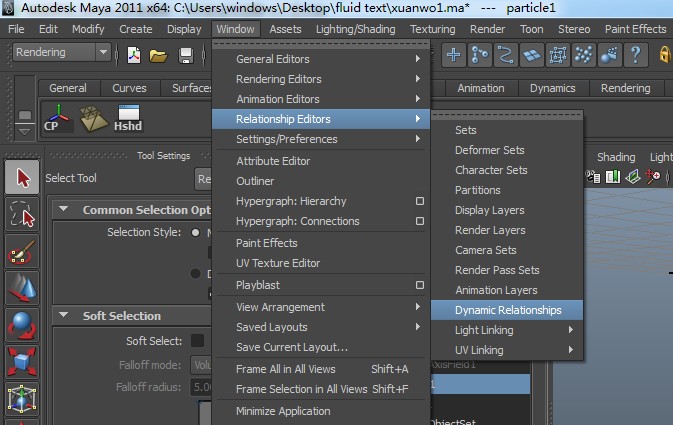Click the Open Scene folder icon

(x=158, y=56)
